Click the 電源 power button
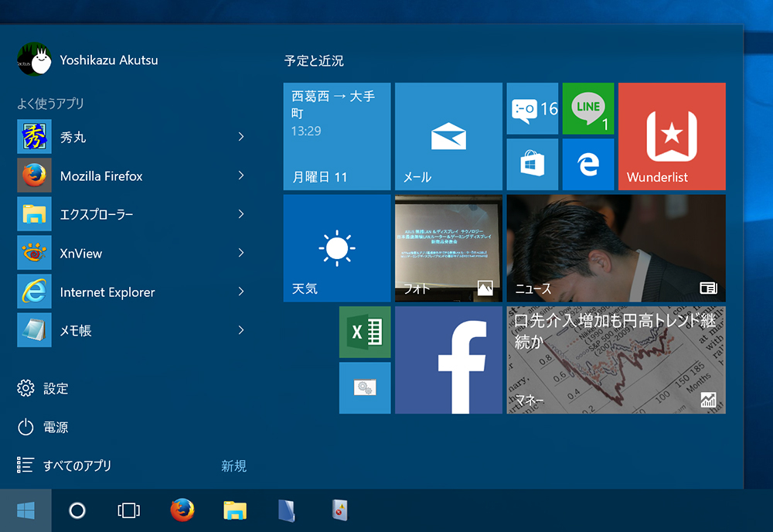 pos(51,427)
